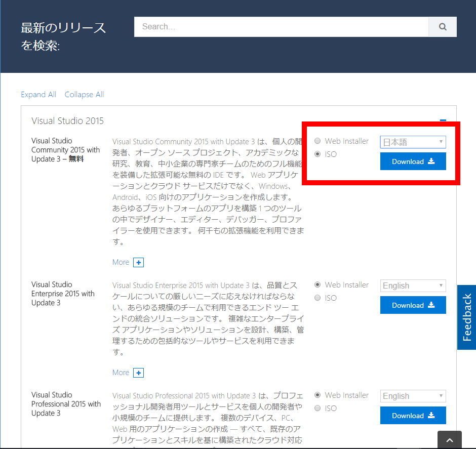Open the English dropdown for Professional 2015
The height and width of the screenshot is (449, 476).
tap(413, 396)
